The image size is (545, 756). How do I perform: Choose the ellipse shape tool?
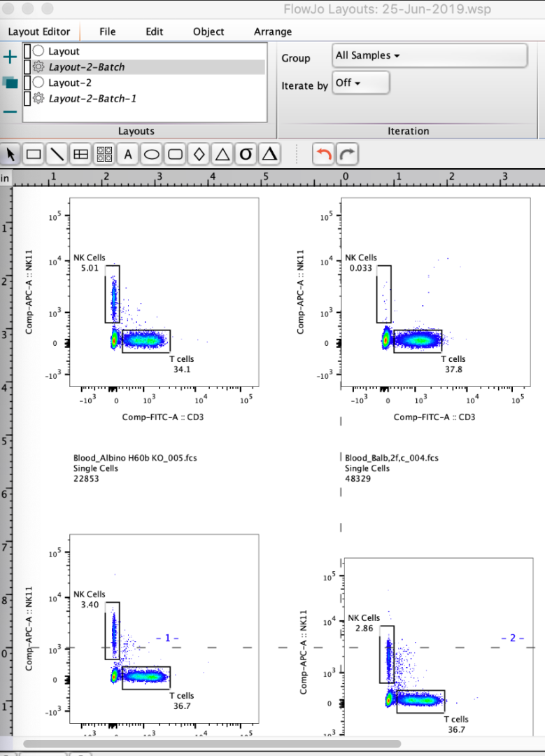[x=152, y=154]
